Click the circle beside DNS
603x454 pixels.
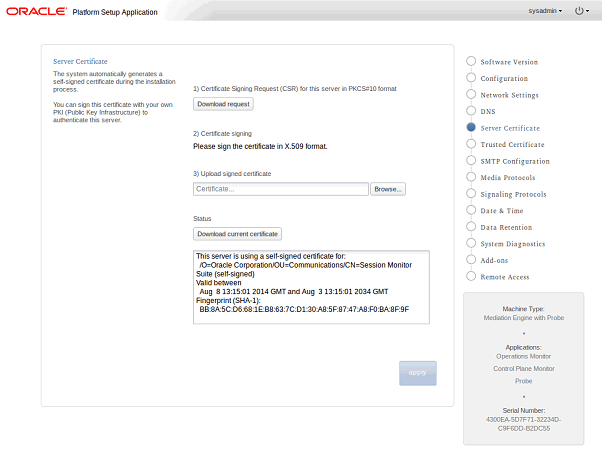tap(471, 111)
